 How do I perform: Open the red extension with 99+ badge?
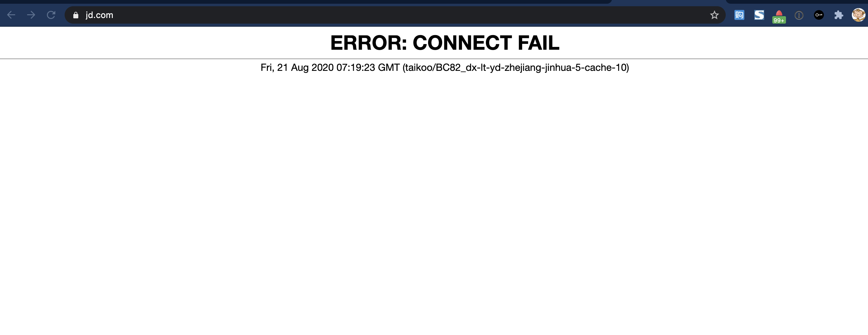[779, 16]
